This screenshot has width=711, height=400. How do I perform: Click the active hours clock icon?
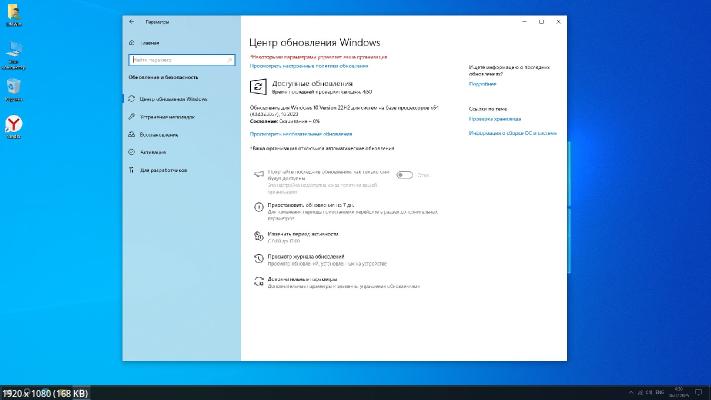tap(258, 235)
